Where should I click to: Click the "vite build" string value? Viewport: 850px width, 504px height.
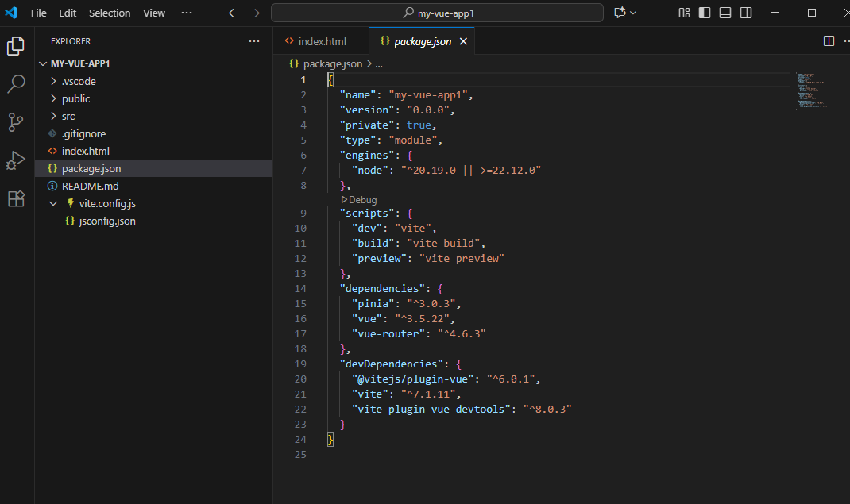(443, 243)
